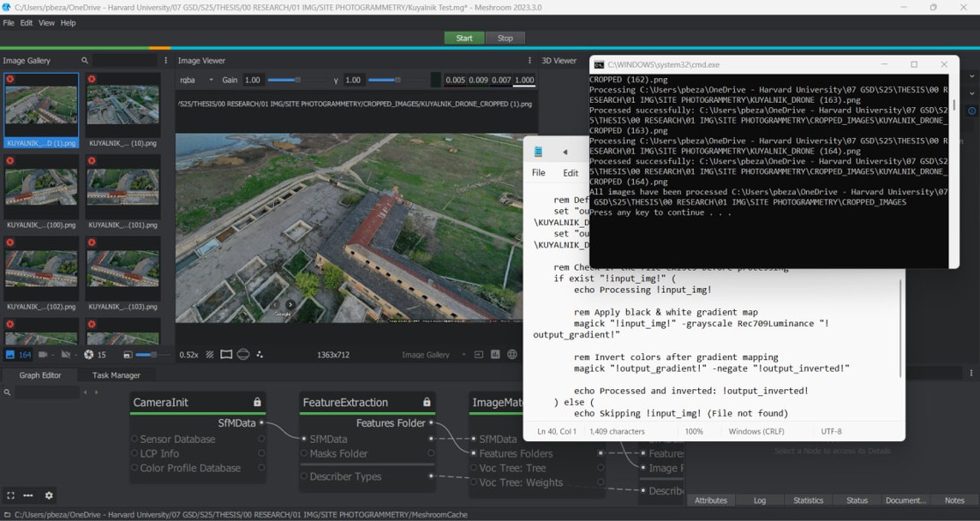The height and width of the screenshot is (521, 980).
Task: Open the rgba channel mode dropdown
Action: pyautogui.click(x=196, y=80)
